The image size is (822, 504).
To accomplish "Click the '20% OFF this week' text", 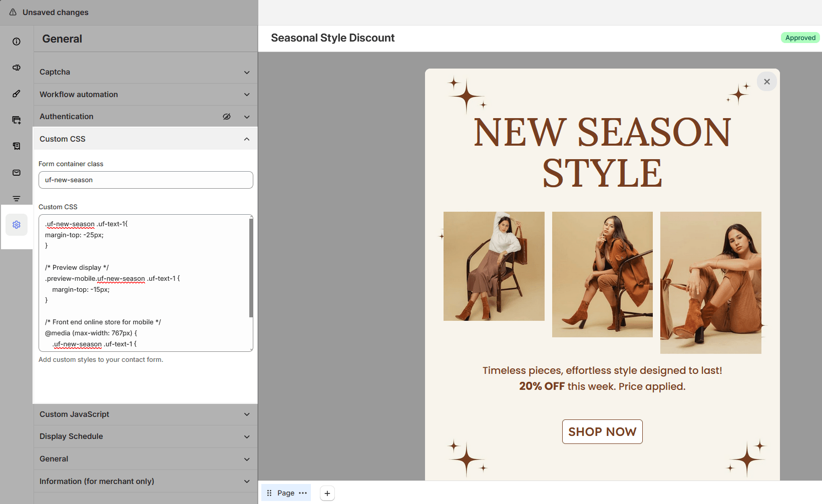I will pyautogui.click(x=602, y=386).
